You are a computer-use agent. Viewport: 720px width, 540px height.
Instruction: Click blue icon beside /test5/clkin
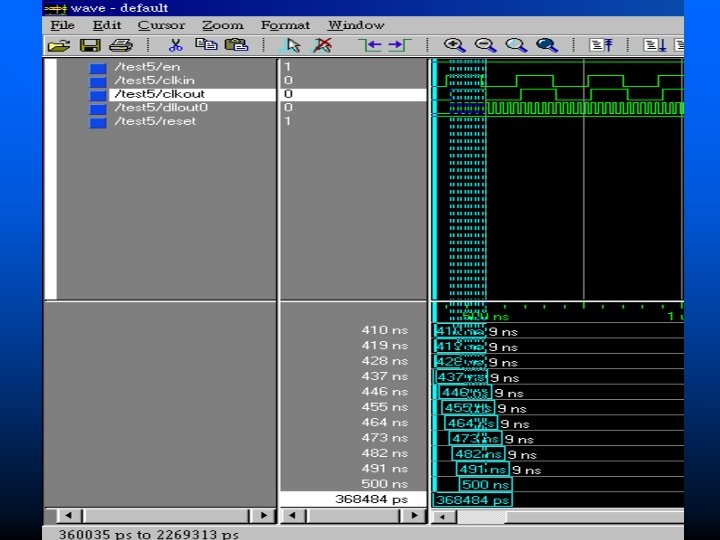(x=97, y=82)
